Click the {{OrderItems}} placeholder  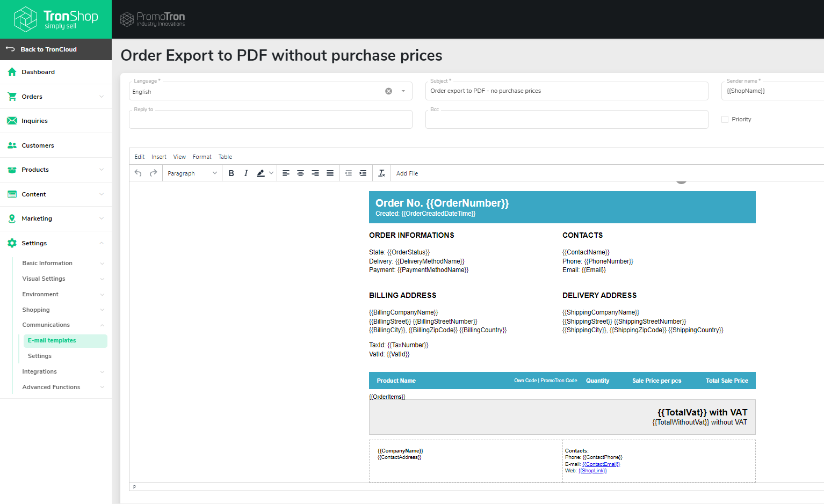[x=387, y=397]
